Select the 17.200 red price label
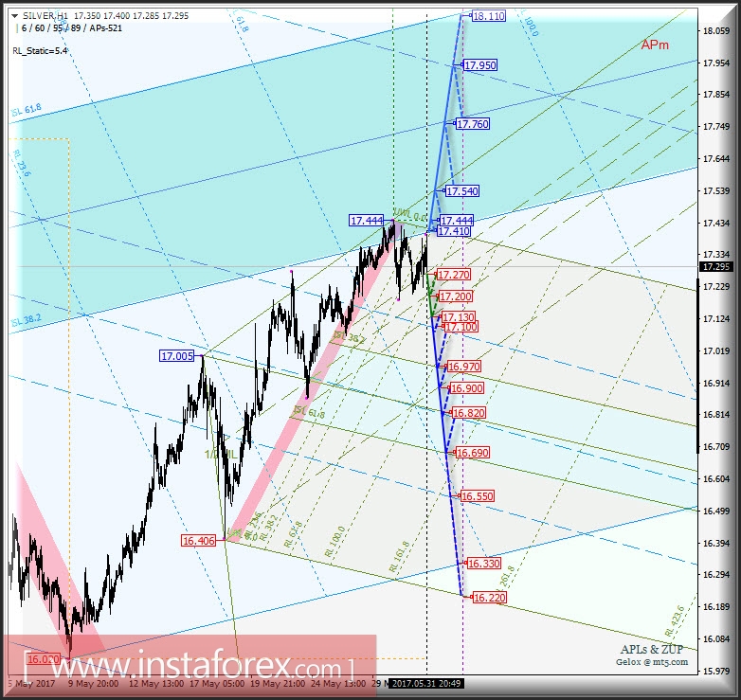This screenshot has height=700, width=741. (456, 296)
